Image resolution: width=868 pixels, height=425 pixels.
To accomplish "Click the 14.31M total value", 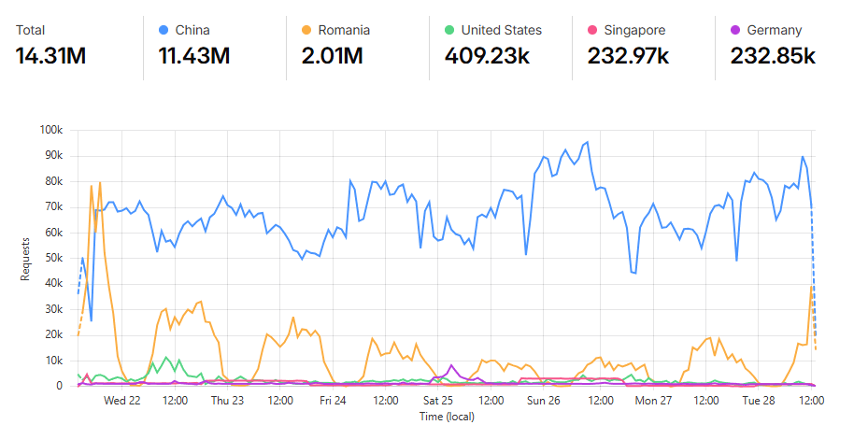I will tap(50, 55).
